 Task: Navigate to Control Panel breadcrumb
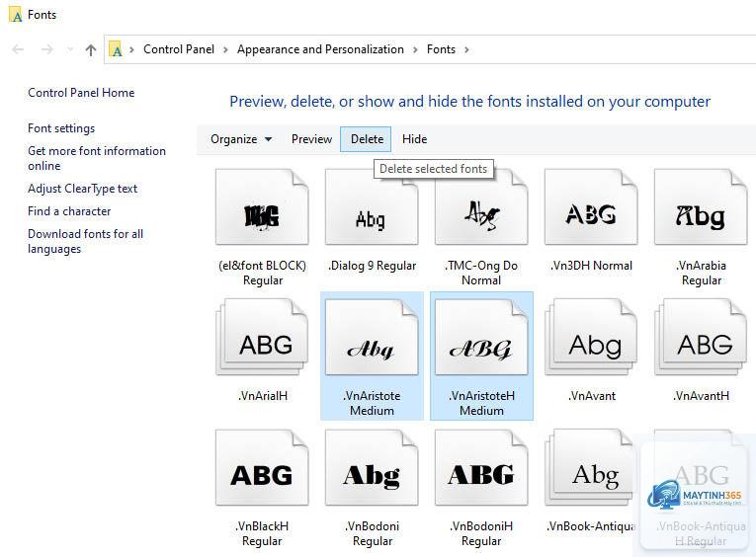coord(179,49)
